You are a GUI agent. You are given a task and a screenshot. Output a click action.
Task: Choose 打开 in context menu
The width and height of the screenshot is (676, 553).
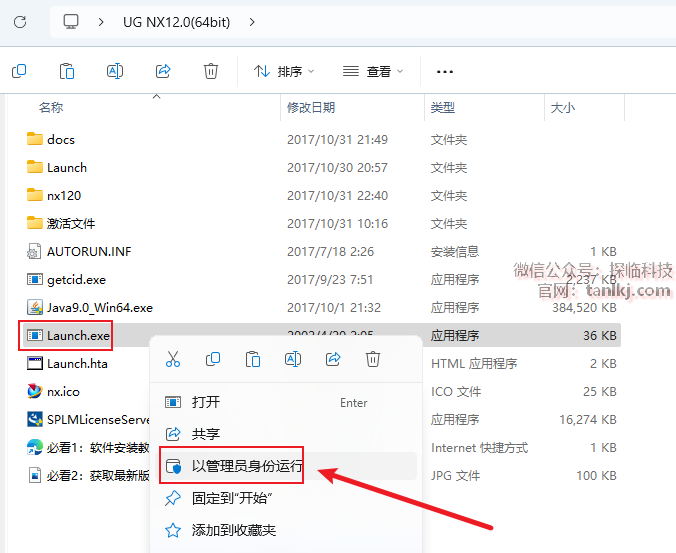point(286,403)
